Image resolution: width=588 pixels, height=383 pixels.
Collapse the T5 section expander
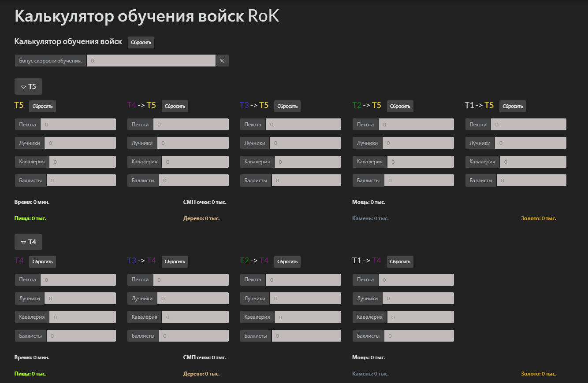coord(28,87)
